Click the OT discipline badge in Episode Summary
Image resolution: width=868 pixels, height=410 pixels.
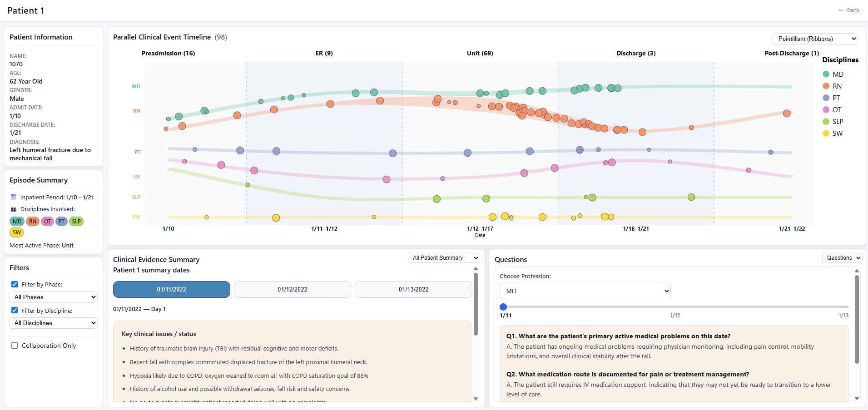click(x=47, y=222)
